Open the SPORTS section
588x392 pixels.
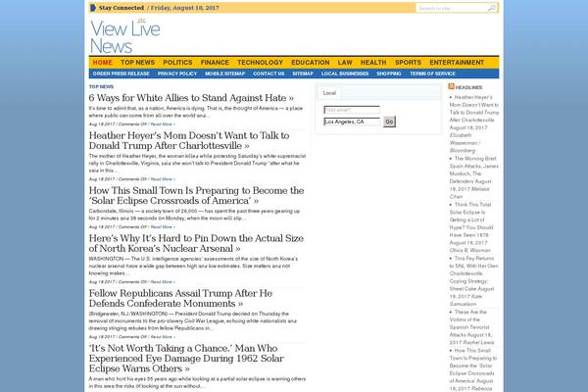pyautogui.click(x=408, y=63)
